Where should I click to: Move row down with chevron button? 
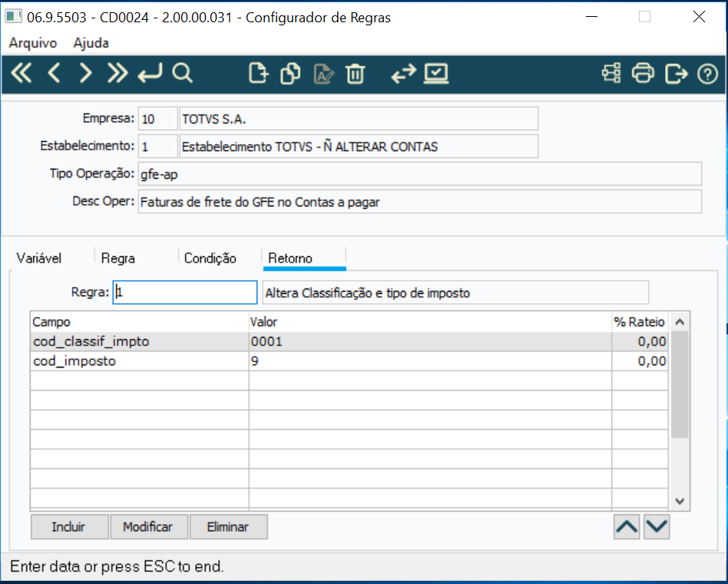[x=657, y=526]
